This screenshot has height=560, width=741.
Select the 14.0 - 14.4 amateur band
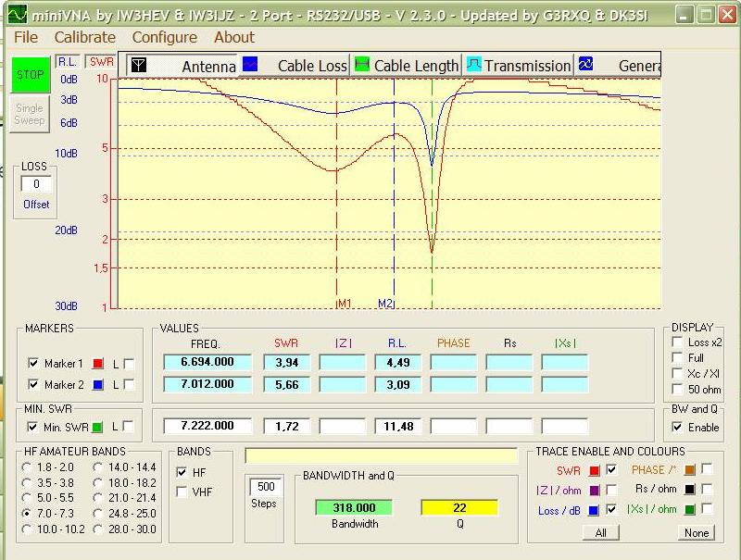[99, 468]
